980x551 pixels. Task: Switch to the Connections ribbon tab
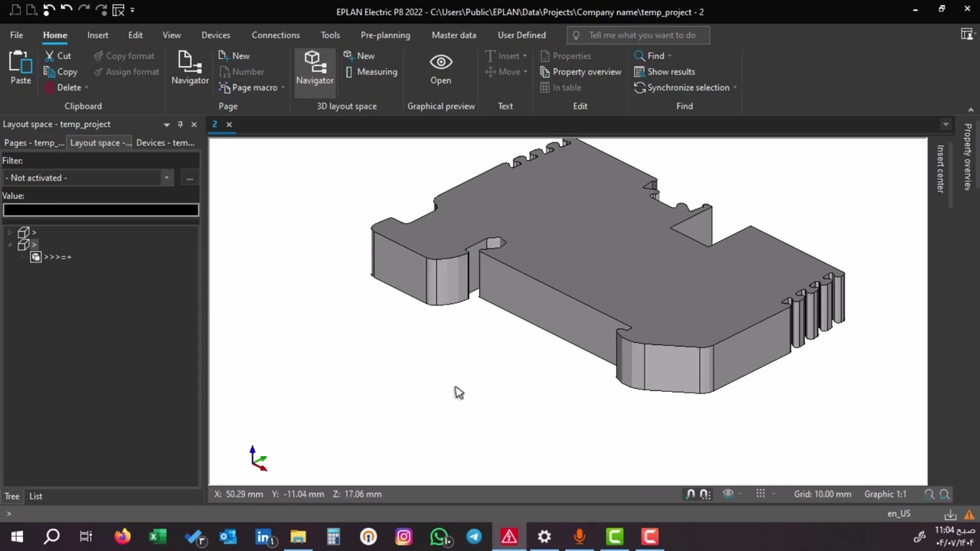tap(276, 35)
